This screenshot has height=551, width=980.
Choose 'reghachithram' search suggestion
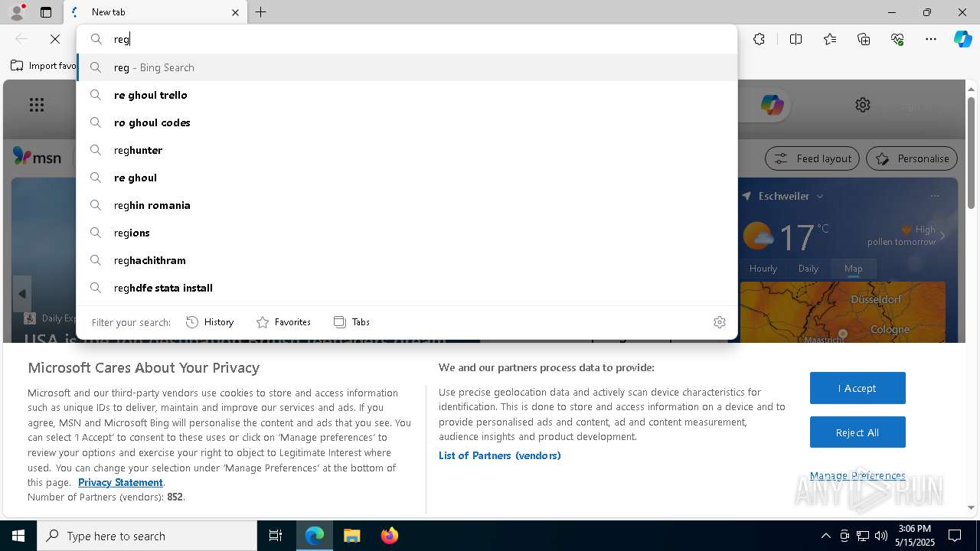coord(407,260)
